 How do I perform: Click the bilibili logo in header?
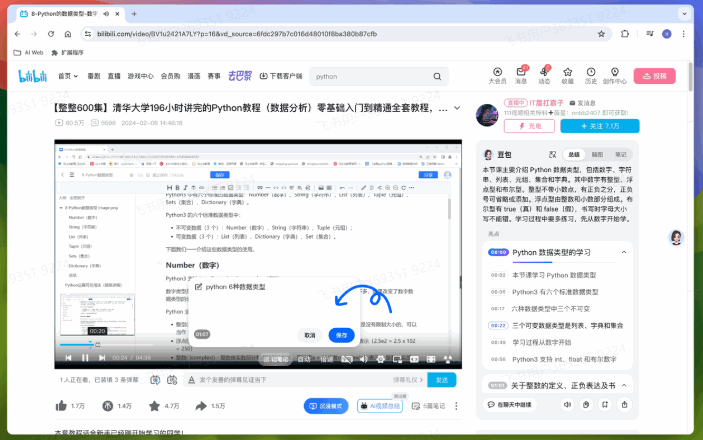(x=33, y=75)
